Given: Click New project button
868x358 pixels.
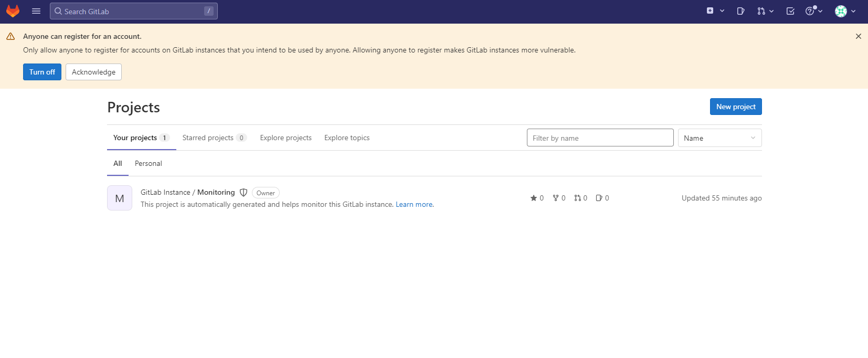Looking at the screenshot, I should point(736,107).
